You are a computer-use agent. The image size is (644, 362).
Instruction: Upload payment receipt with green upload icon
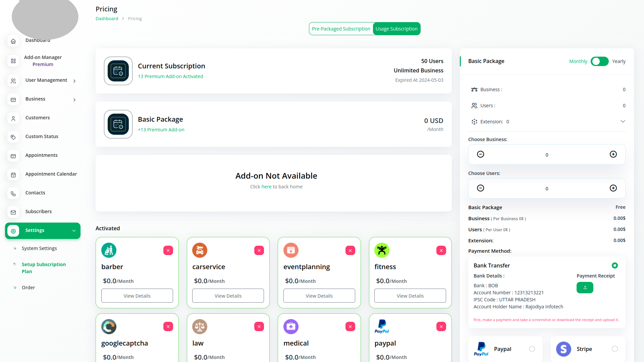coord(585,288)
